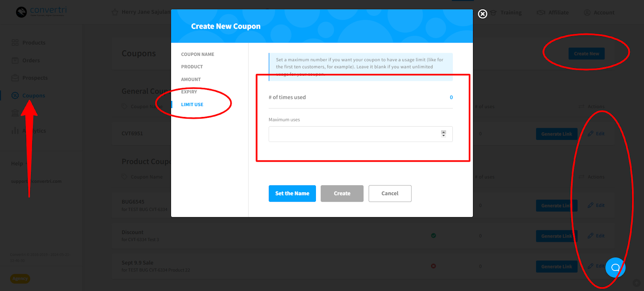644x291 pixels.
Task: Click the Prospects briefcase icon
Action: (15, 78)
